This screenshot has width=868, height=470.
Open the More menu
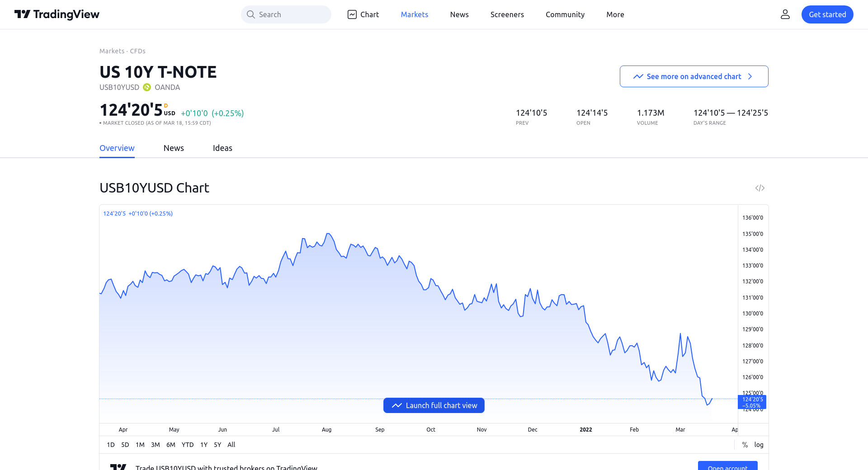(x=615, y=14)
